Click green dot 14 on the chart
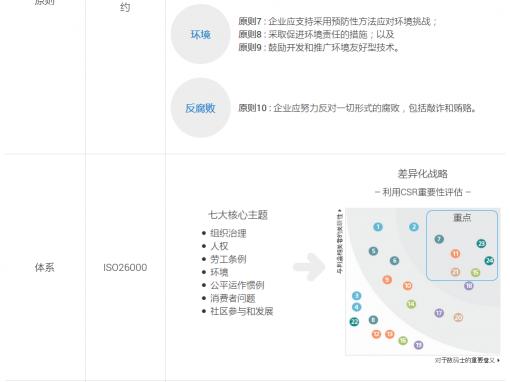This screenshot has height=382, width=510. [411, 304]
